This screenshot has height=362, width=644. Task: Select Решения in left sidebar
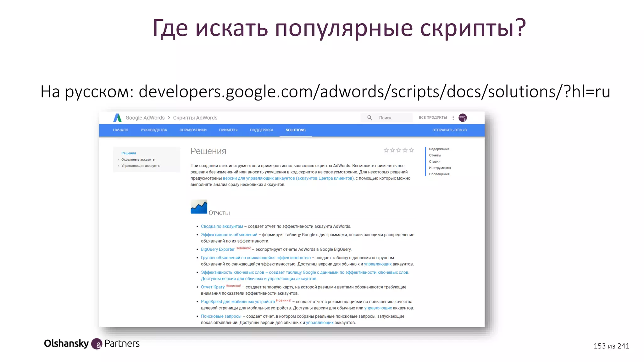click(x=129, y=153)
